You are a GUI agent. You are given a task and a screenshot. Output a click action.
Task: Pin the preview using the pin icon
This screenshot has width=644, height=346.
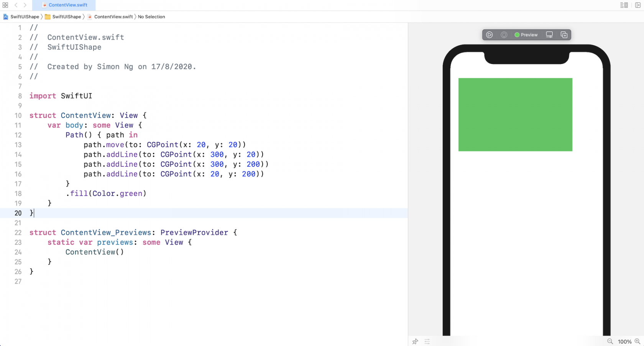pyautogui.click(x=415, y=341)
